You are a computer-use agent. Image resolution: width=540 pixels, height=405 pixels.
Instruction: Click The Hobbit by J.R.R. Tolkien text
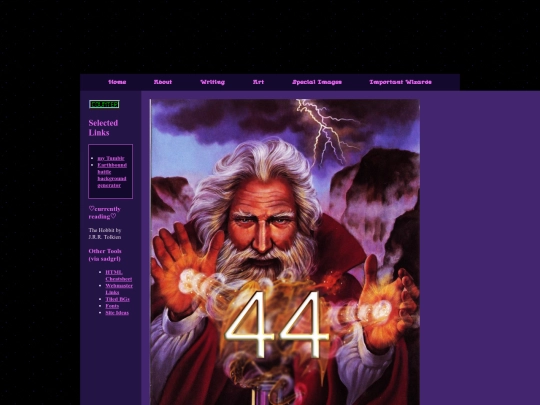(x=105, y=233)
